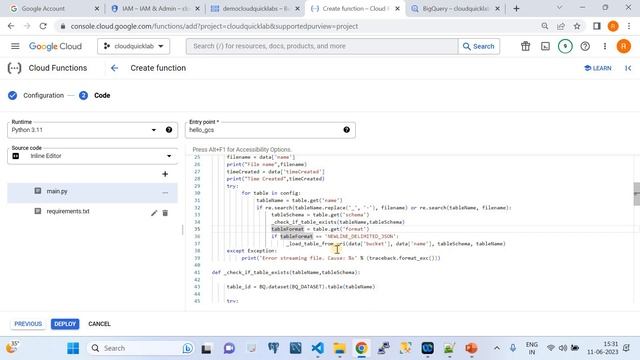
Task: Open the tab search chevron
Action: (x=559, y=8)
